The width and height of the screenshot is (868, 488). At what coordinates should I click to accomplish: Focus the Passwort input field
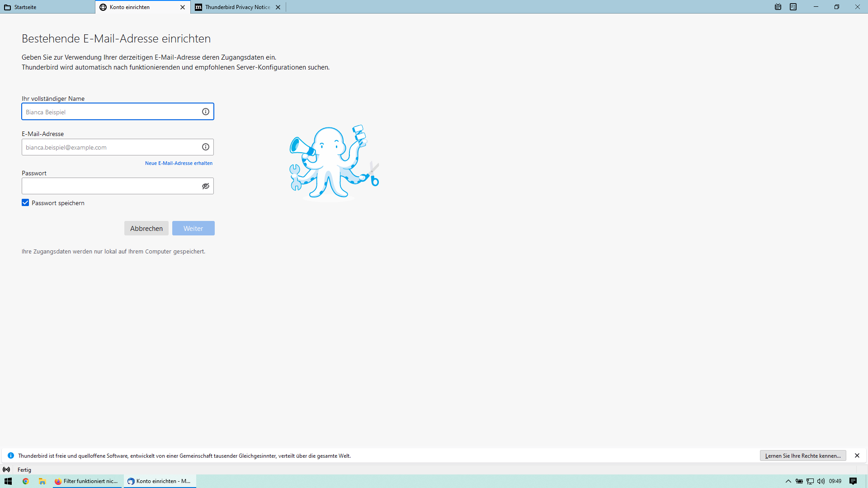tap(111, 186)
